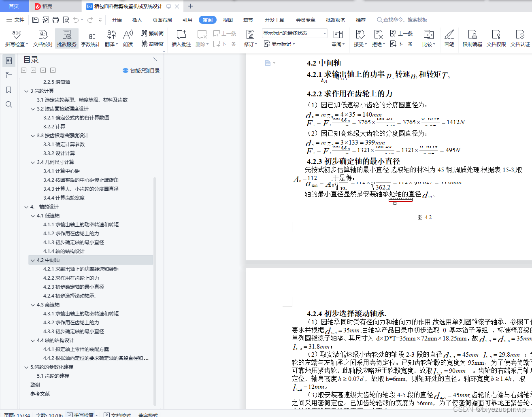This screenshot has width=532, height=417.
Task: Open the 翻译 translate tool
Action: 111,38
